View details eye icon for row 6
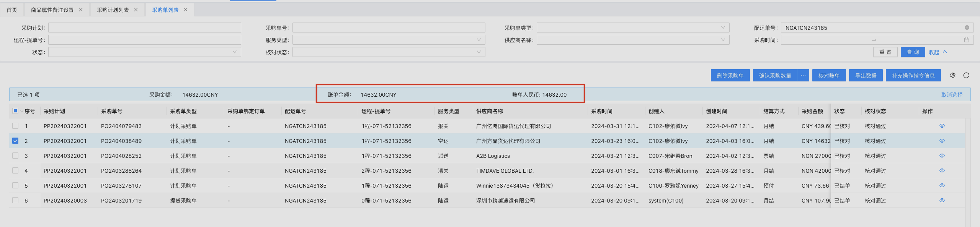 [x=942, y=200]
